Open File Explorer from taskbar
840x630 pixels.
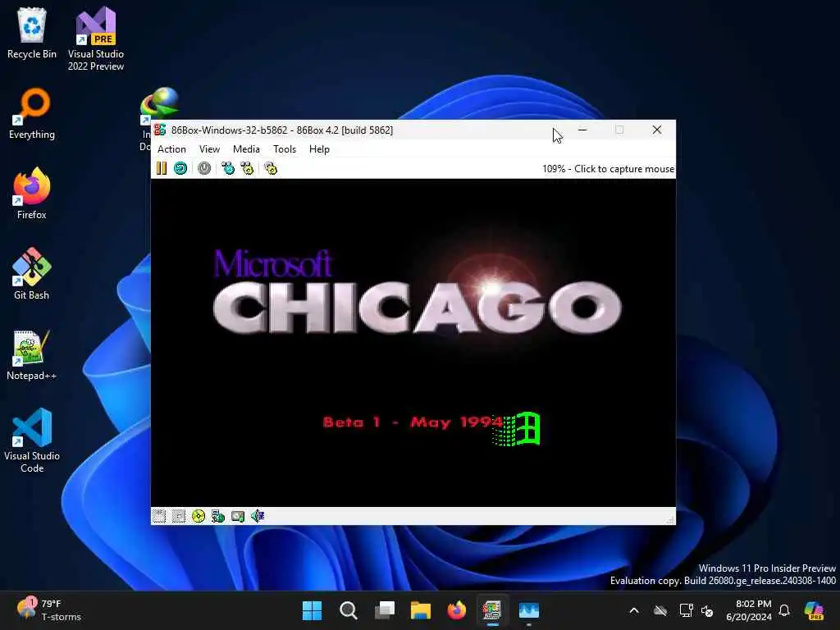[x=421, y=610]
